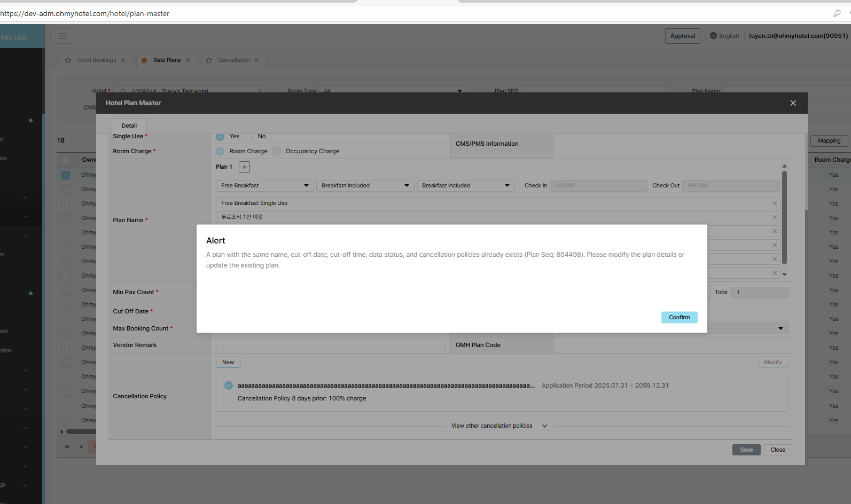Uncheck the ticked row checkbox in the table
Image resolution: width=851 pixels, height=504 pixels.
point(66,175)
